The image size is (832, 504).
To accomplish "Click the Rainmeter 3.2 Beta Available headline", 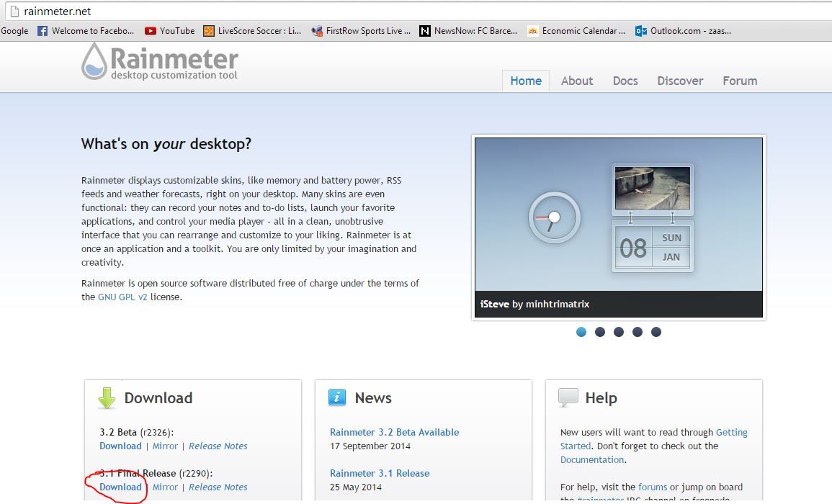I will [x=394, y=432].
